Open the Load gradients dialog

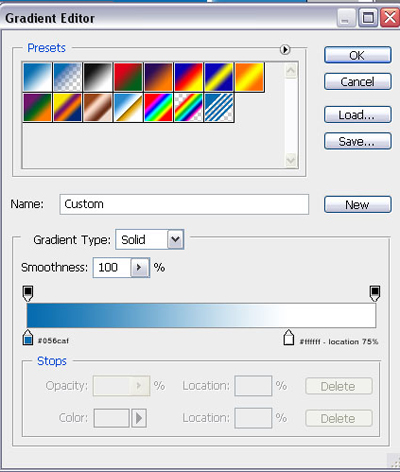click(x=357, y=115)
